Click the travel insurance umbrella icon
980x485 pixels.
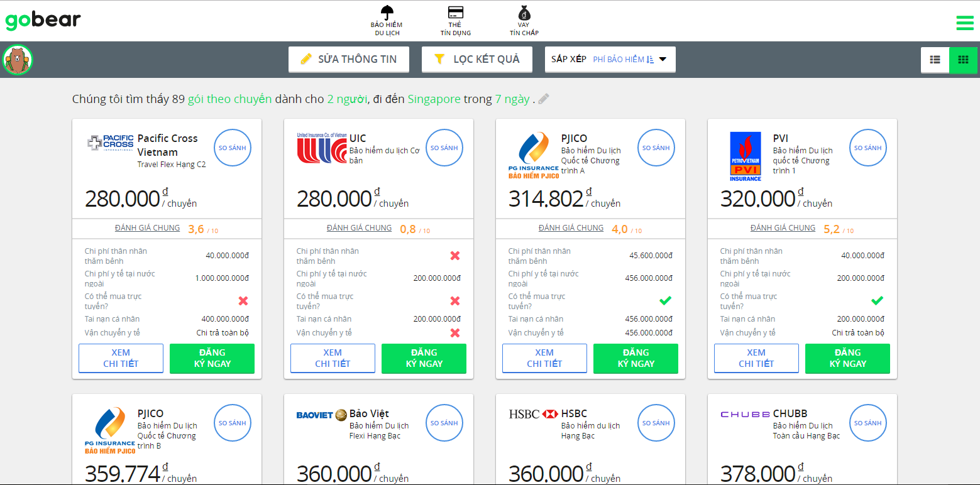(387, 13)
